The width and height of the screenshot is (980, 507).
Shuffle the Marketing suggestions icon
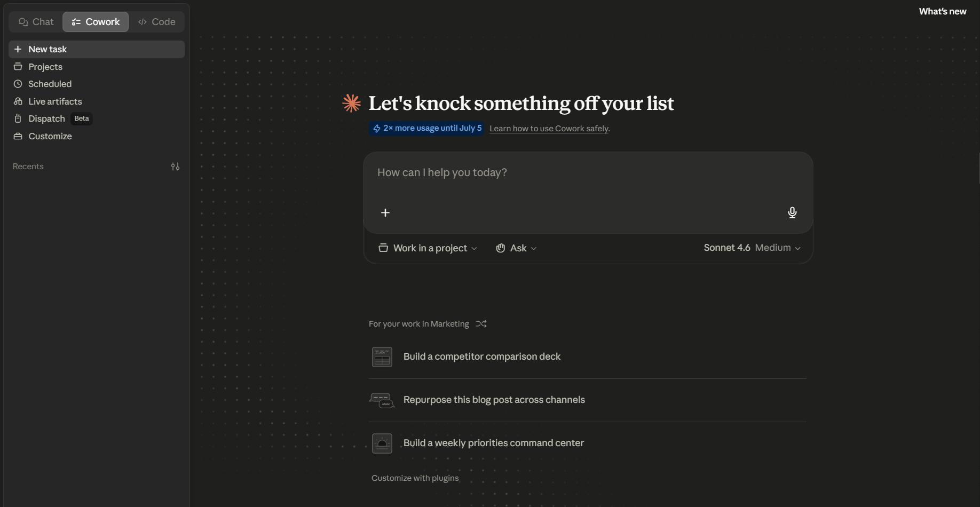point(481,324)
